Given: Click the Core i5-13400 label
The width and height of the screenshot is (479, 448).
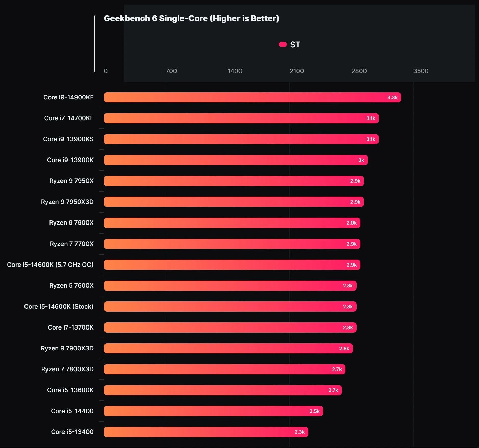Looking at the screenshot, I should click(x=72, y=432).
